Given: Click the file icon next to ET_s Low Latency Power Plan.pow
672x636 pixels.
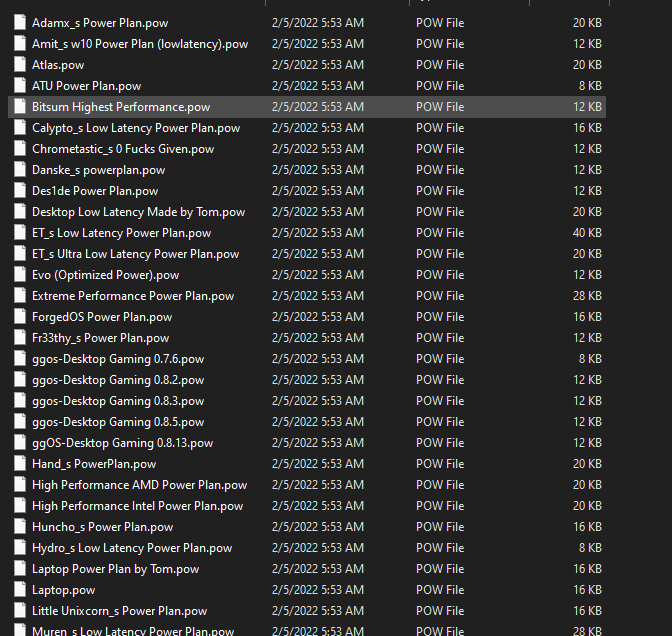Looking at the screenshot, I should (x=20, y=232).
